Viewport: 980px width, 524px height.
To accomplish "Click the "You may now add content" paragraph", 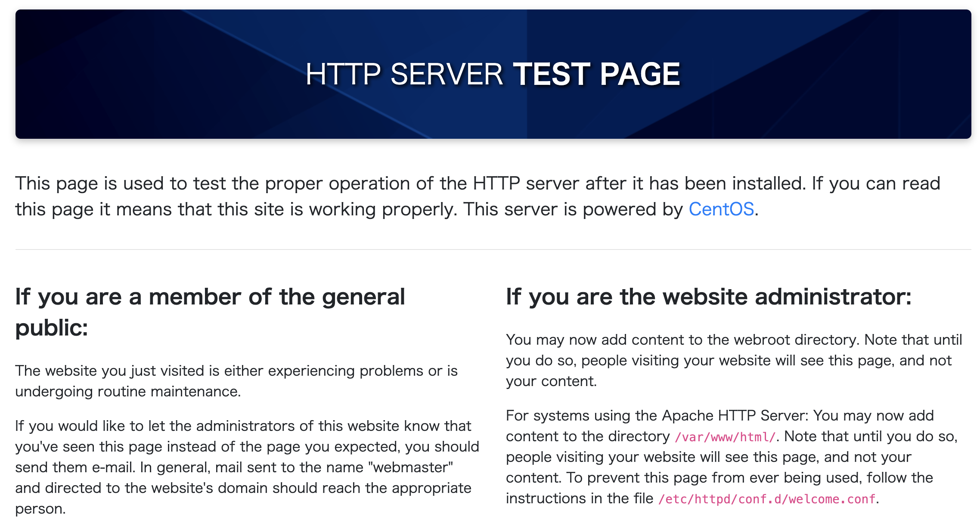I will tap(733, 361).
